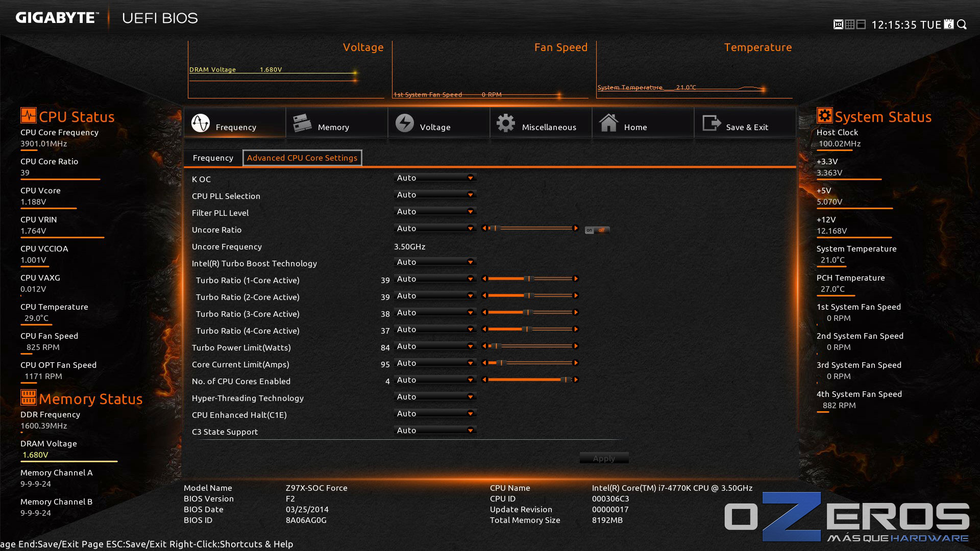
Task: Click the 4th System Fan Speed 882 RPM value
Action: click(839, 405)
